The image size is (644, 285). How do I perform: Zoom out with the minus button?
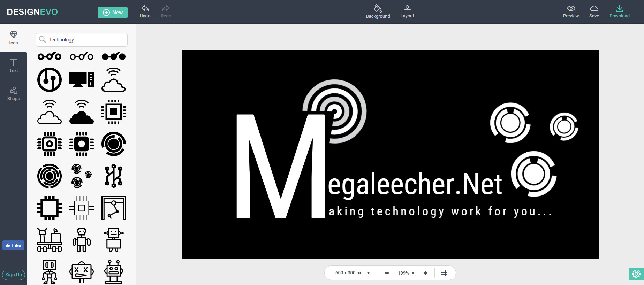coord(387,273)
